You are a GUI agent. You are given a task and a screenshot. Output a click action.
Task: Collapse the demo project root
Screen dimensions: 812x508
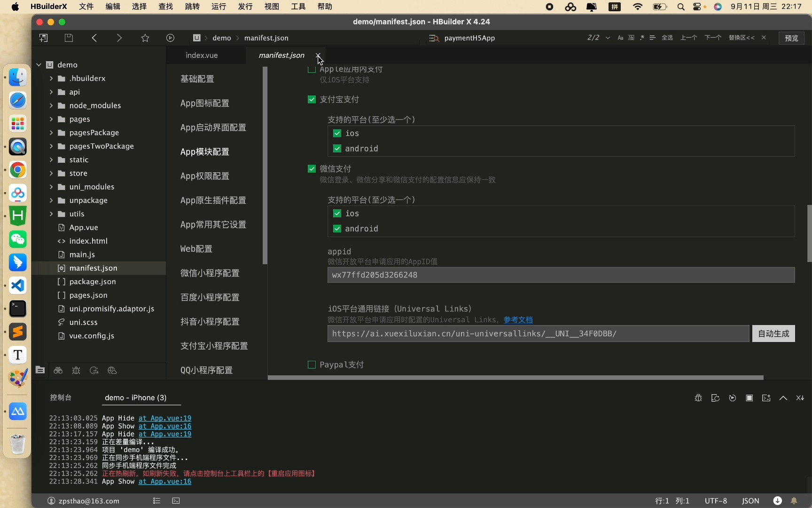(x=39, y=65)
